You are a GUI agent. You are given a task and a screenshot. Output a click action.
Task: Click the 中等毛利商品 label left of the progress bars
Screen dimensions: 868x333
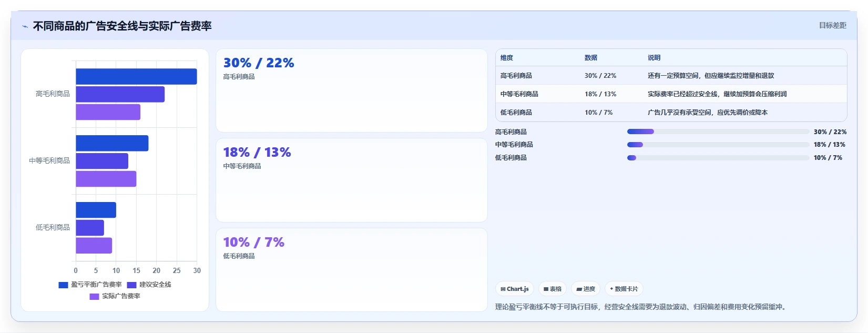(x=514, y=145)
